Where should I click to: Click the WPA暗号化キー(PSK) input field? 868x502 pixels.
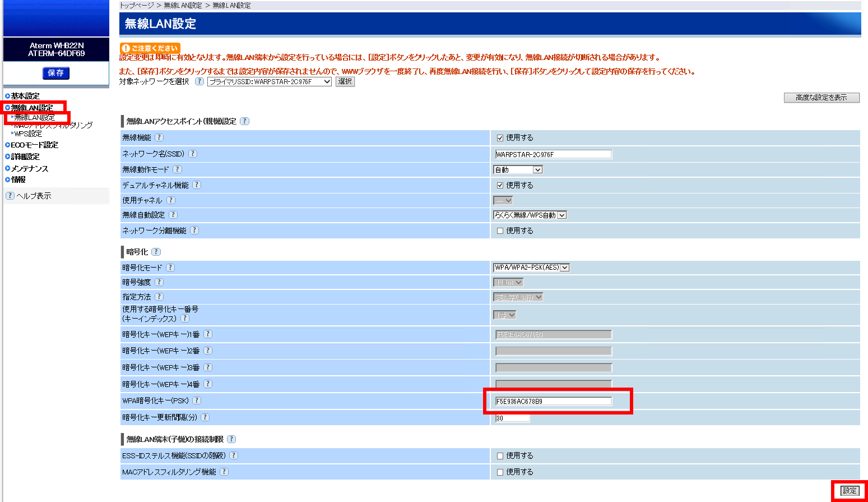pos(553,401)
